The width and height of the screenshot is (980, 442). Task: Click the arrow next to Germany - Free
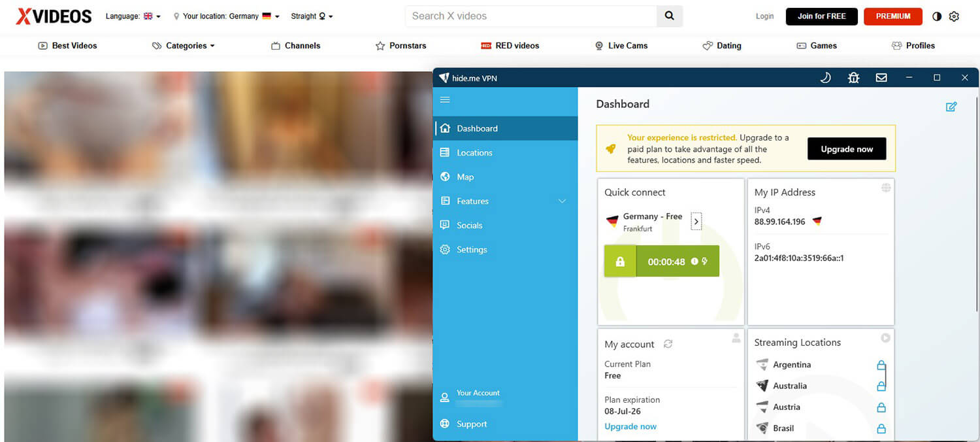point(696,222)
